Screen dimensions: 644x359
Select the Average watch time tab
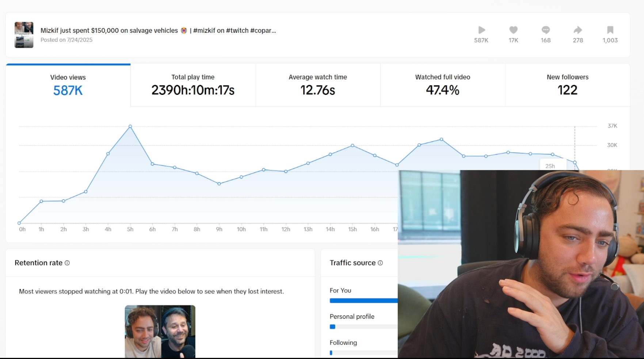point(318,85)
